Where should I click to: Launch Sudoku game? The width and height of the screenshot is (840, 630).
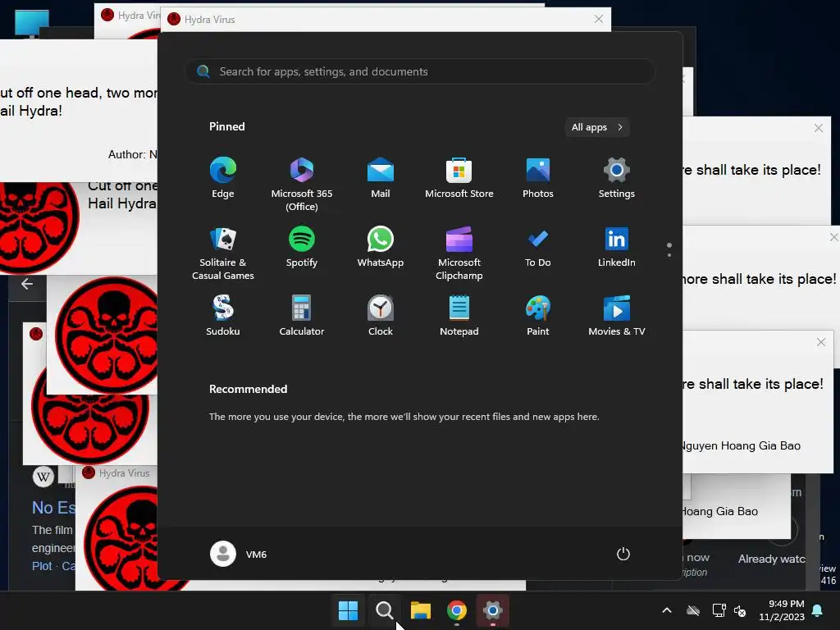point(223,316)
